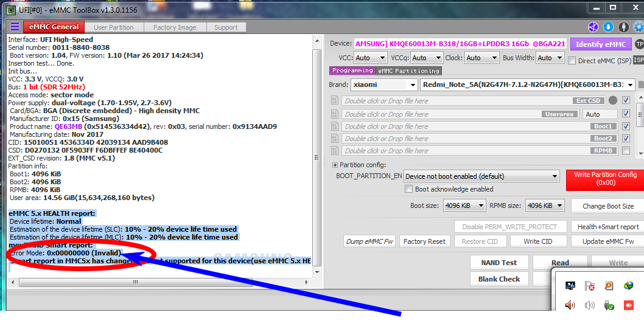Toggle the Ext CSD checkbox
The image size is (644, 332).
coord(626,100)
